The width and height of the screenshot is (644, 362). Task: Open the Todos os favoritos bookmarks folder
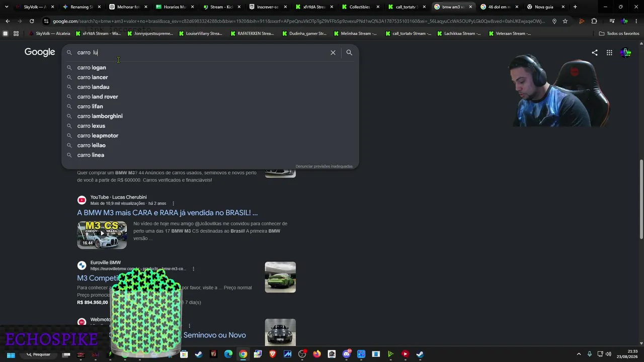(x=619, y=34)
